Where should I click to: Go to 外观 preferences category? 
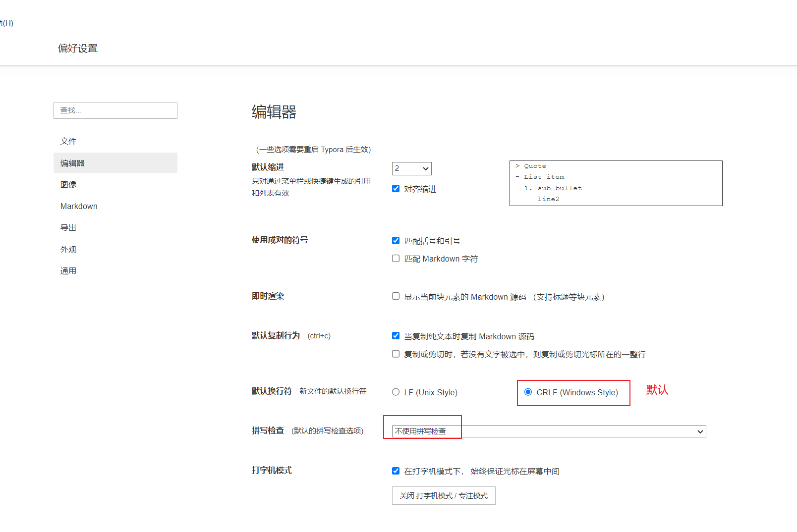click(x=68, y=250)
